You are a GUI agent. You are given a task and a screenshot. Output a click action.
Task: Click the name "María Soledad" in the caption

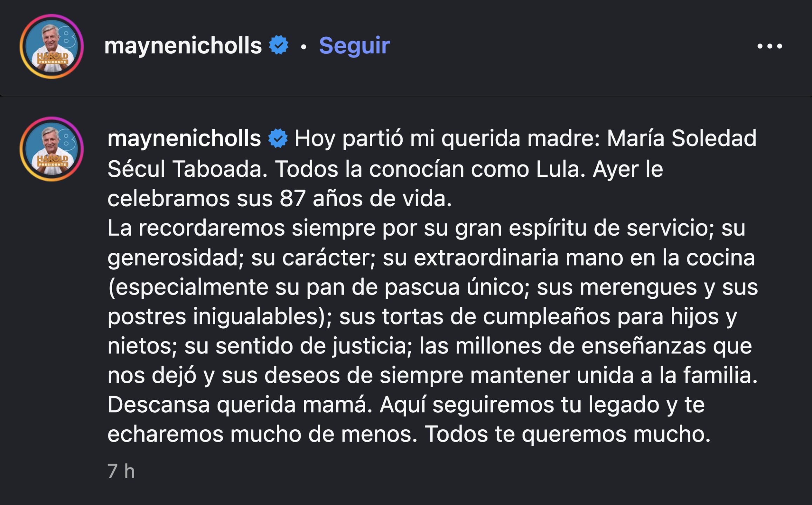click(681, 138)
